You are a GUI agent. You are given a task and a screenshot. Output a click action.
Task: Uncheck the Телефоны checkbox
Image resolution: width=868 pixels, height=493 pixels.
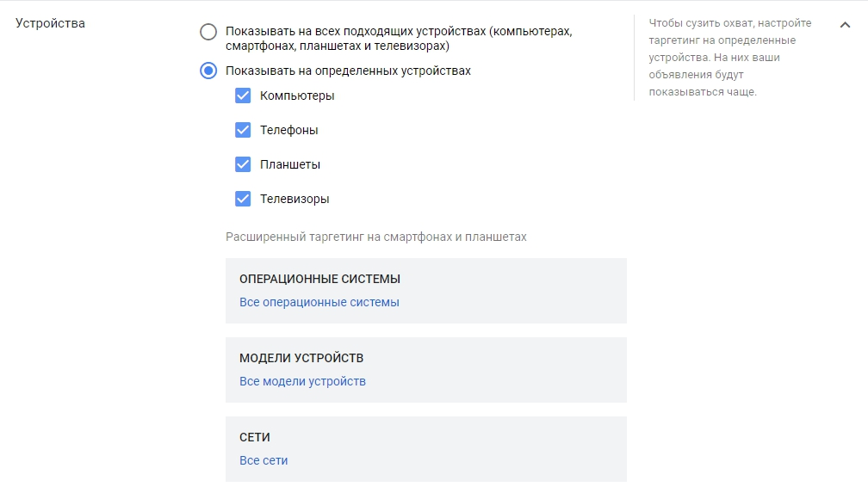[x=243, y=130]
